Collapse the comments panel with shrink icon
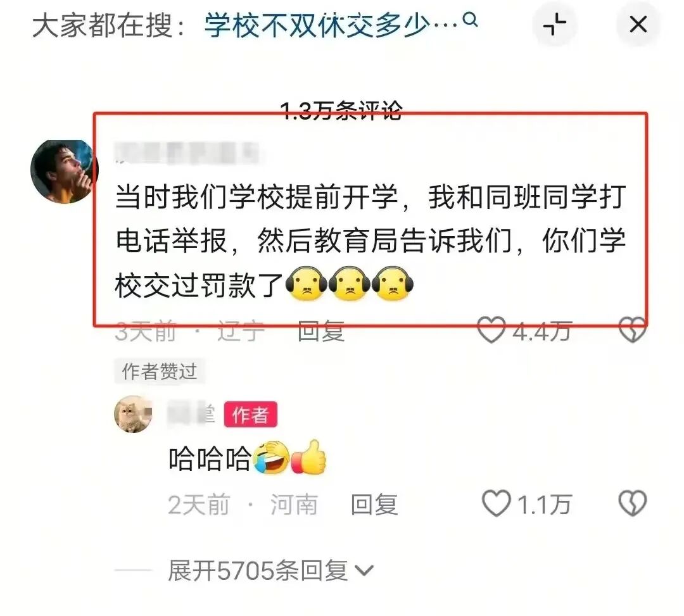The height and width of the screenshot is (616, 684). [554, 25]
